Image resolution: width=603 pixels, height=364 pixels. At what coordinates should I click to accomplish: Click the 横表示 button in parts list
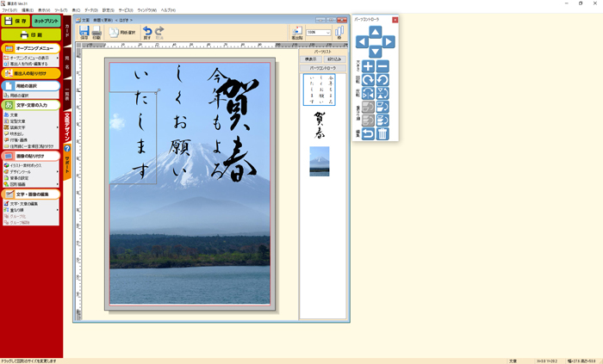[x=310, y=59]
